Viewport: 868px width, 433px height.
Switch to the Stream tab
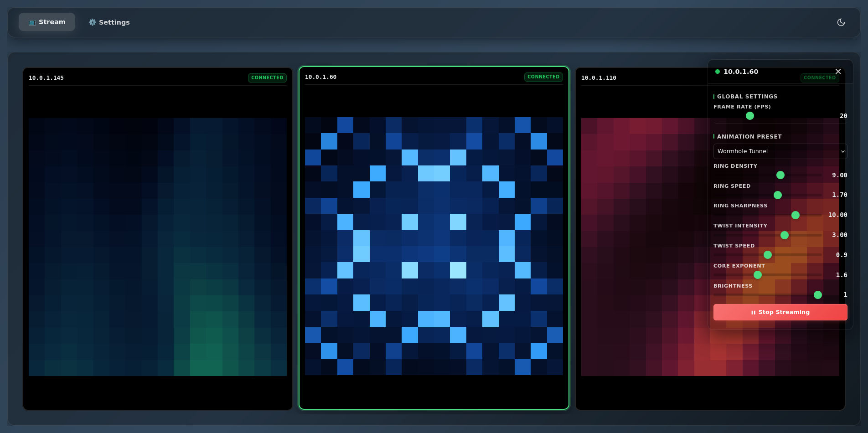[47, 21]
